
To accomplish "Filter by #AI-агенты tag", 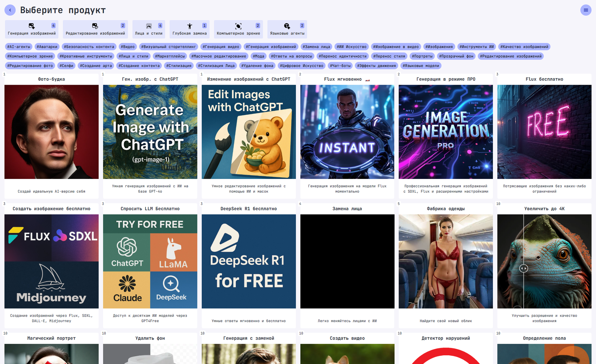I will coord(19,47).
